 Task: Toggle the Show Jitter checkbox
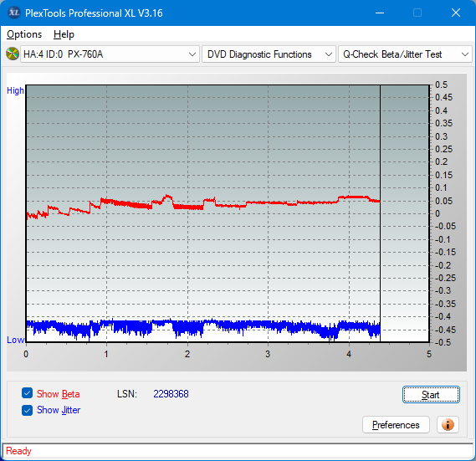(27, 410)
